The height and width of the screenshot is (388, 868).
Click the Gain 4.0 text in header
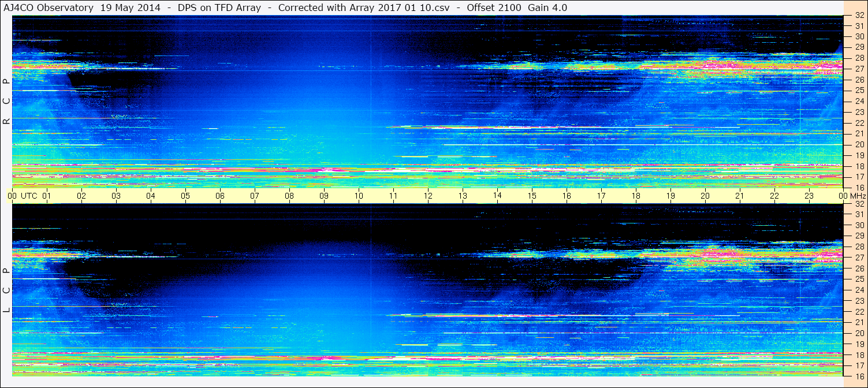547,8
